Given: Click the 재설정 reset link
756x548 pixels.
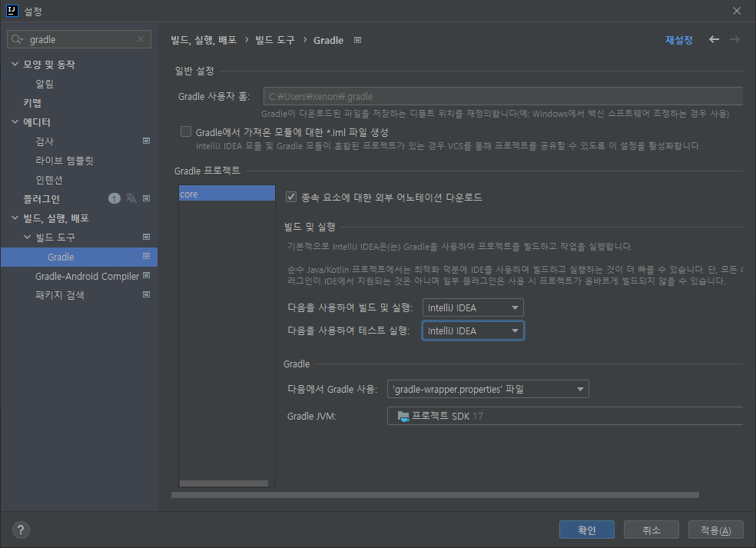Looking at the screenshot, I should point(679,40).
